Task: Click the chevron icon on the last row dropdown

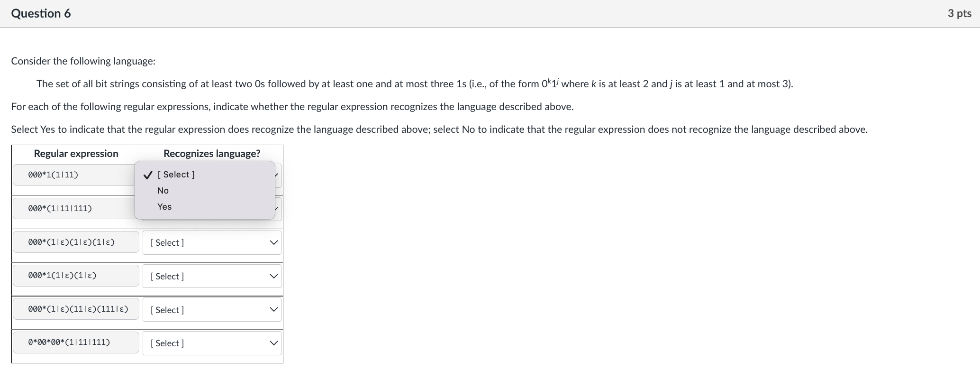Action: coord(273,343)
